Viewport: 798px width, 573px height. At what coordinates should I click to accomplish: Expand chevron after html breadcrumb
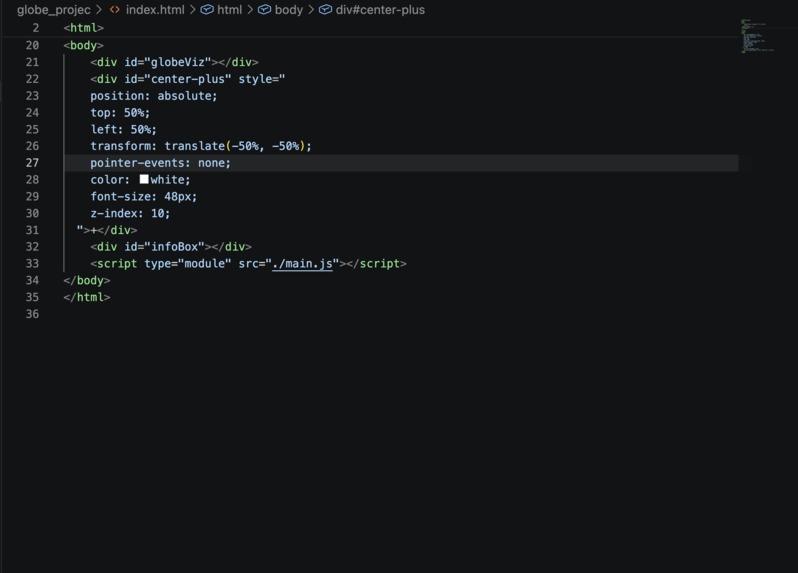click(x=250, y=10)
